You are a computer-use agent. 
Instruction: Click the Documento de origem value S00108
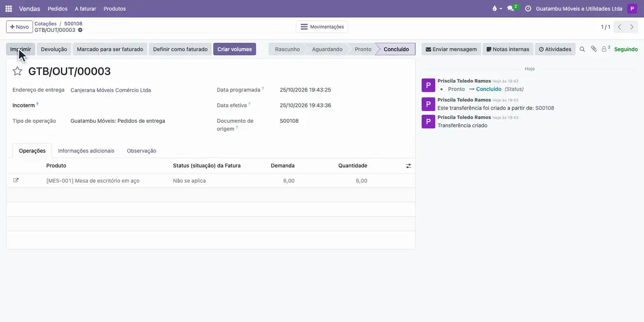(x=289, y=121)
